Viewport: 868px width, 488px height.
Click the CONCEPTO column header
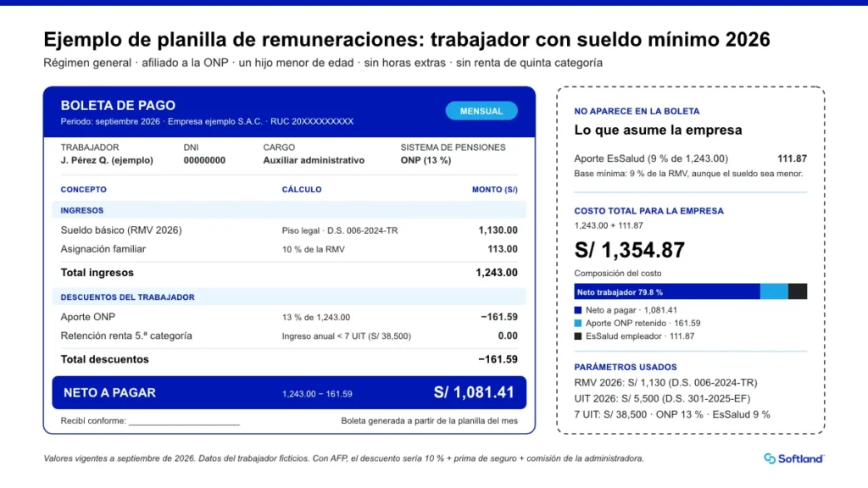84,189
